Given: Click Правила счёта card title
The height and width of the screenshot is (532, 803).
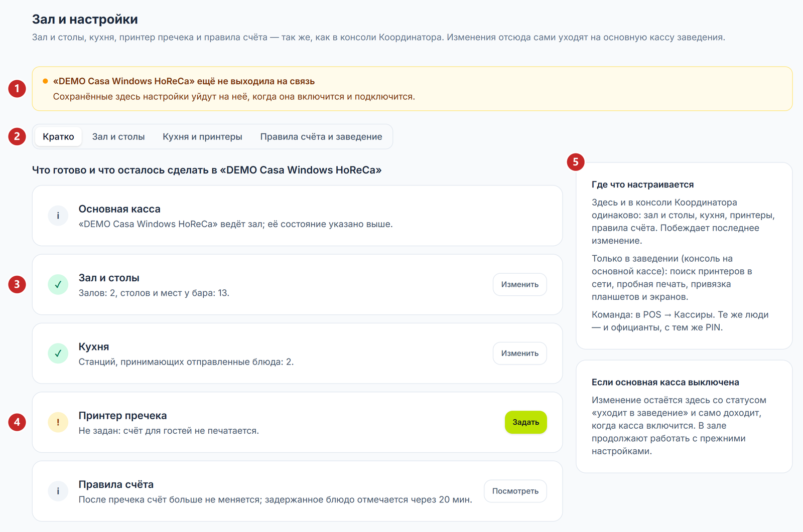Looking at the screenshot, I should tap(116, 484).
